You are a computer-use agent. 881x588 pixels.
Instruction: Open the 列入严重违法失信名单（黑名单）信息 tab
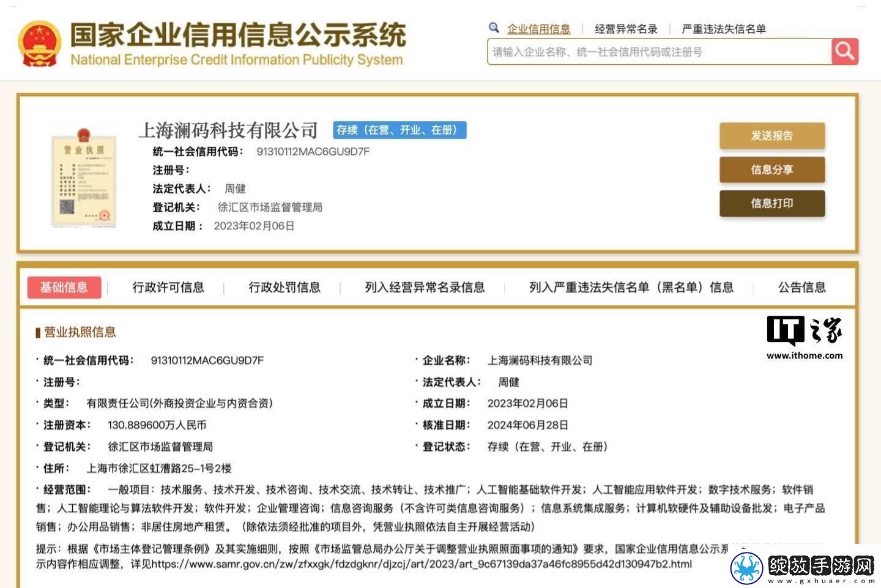coord(631,287)
